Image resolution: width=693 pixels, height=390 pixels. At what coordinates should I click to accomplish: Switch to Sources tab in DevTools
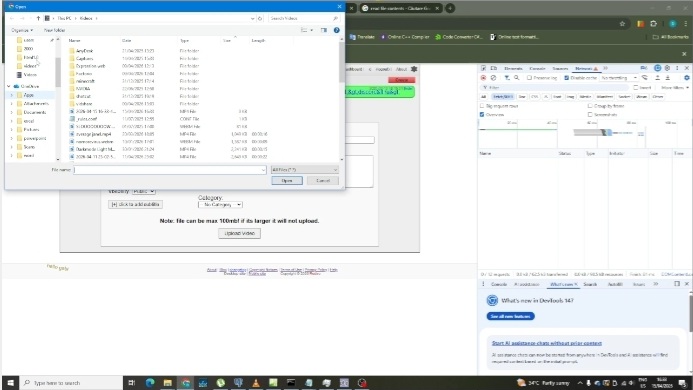click(x=560, y=69)
